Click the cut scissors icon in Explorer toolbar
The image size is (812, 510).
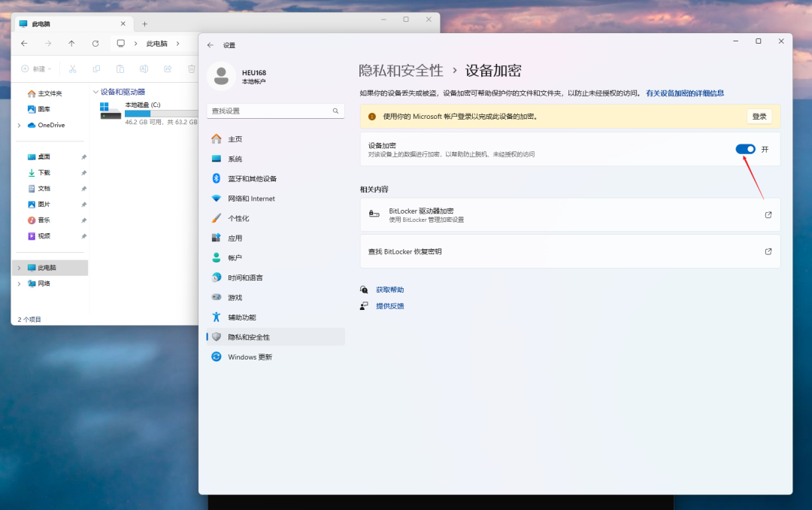[x=73, y=68]
